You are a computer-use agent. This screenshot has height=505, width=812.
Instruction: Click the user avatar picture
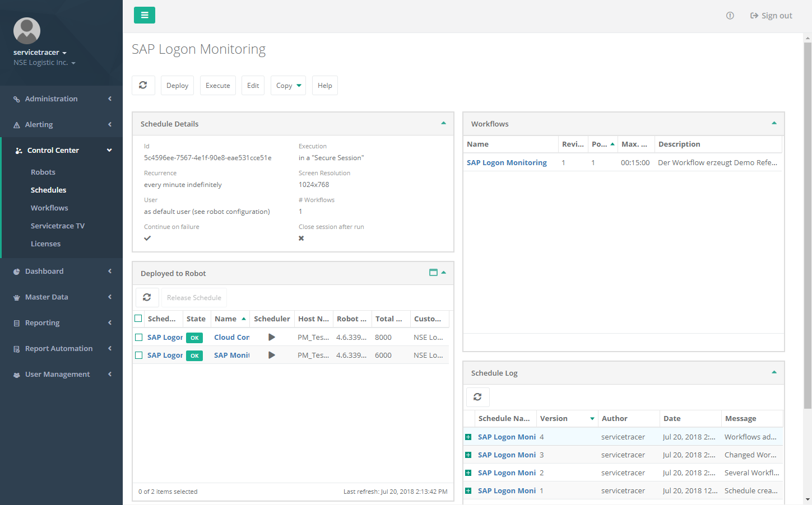[x=27, y=31]
